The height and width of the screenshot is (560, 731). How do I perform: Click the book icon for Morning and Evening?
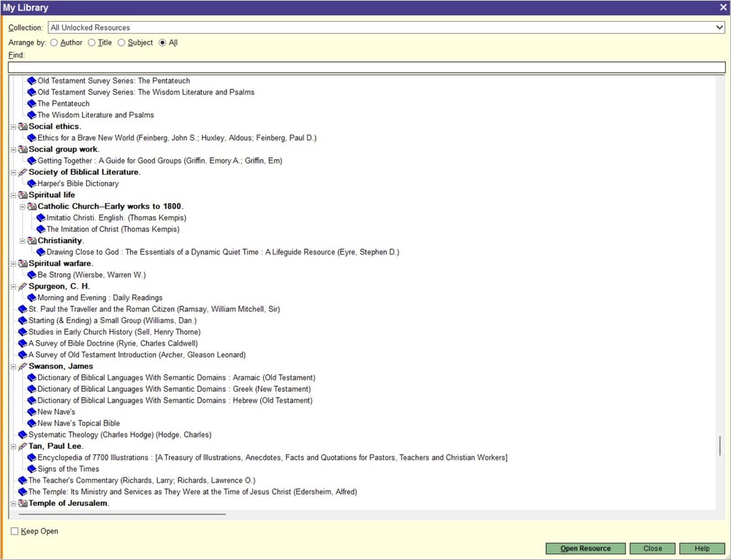click(x=31, y=298)
